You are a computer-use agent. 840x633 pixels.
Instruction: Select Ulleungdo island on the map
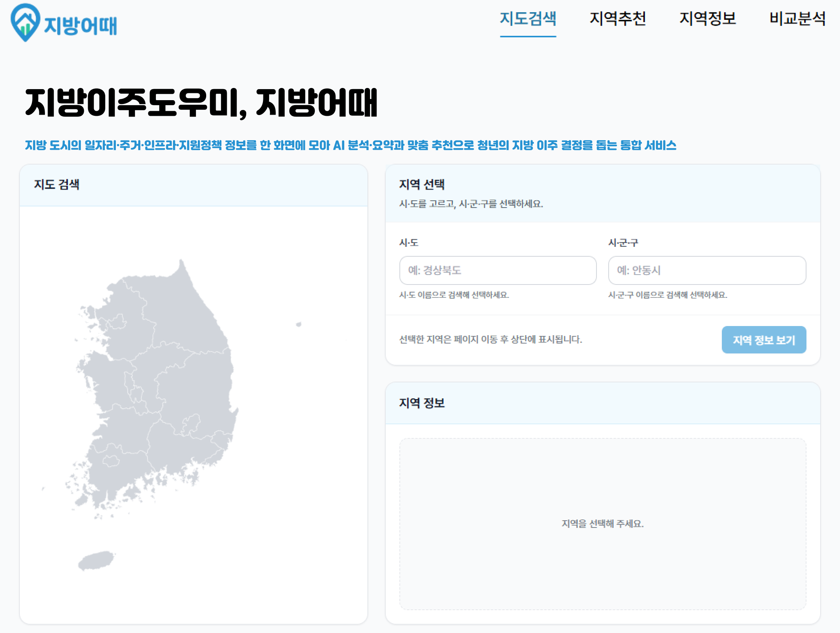point(299,324)
